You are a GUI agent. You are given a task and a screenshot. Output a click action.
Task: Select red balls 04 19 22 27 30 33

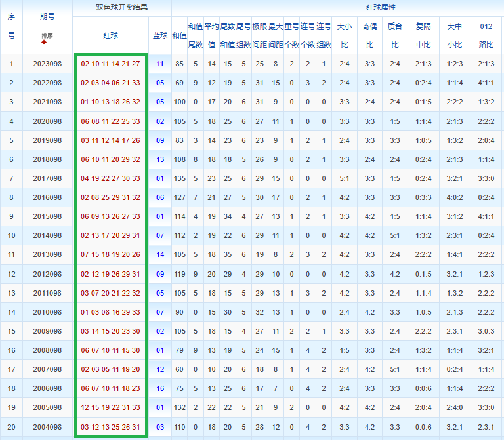[110, 178]
